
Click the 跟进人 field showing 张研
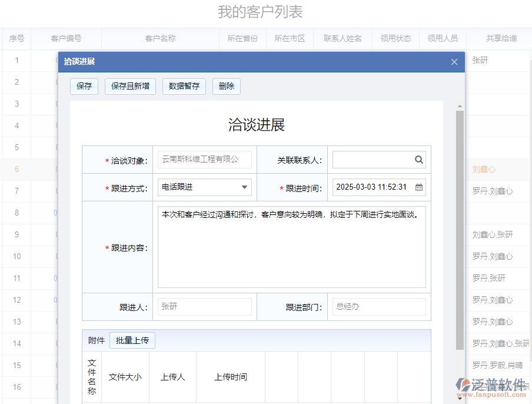point(204,307)
